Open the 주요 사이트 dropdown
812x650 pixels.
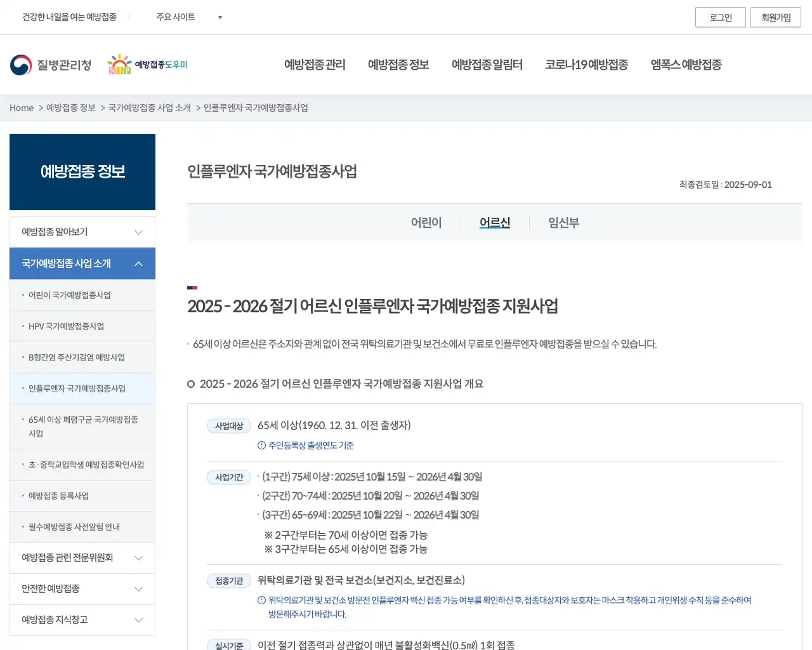pos(187,17)
